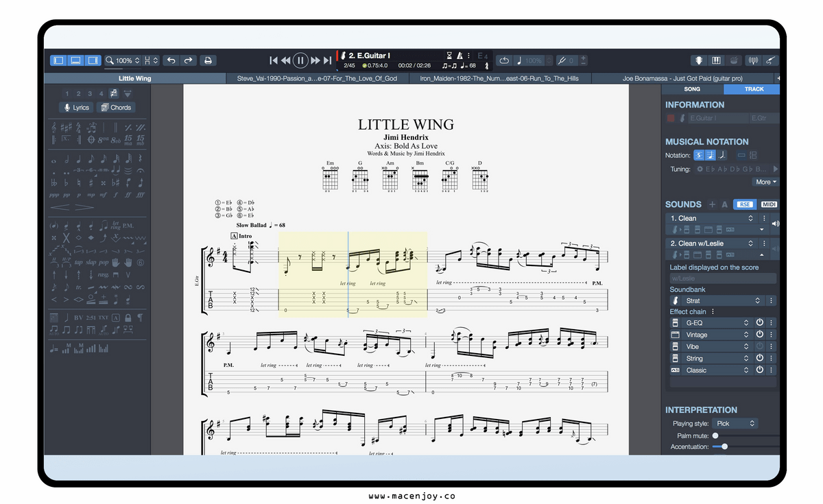Screen dimensions: 823x504
Task: Switch to the SONG inspector tab
Action: click(x=692, y=89)
